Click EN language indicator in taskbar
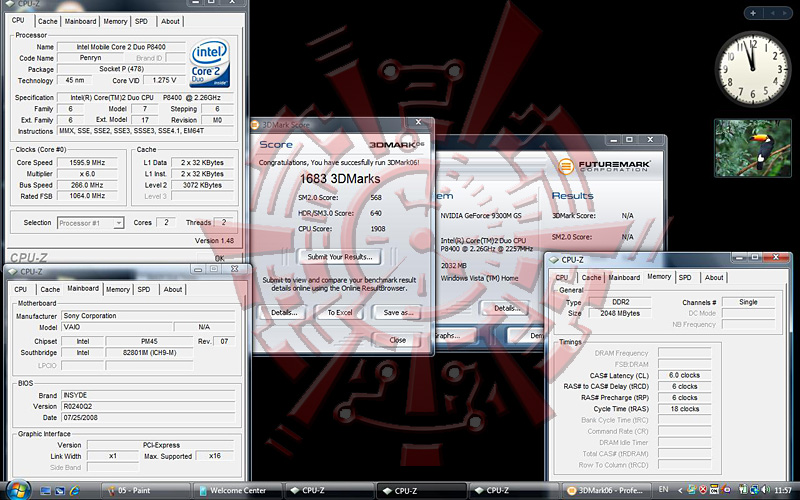Screen dimensions: 800x500 tap(663, 490)
